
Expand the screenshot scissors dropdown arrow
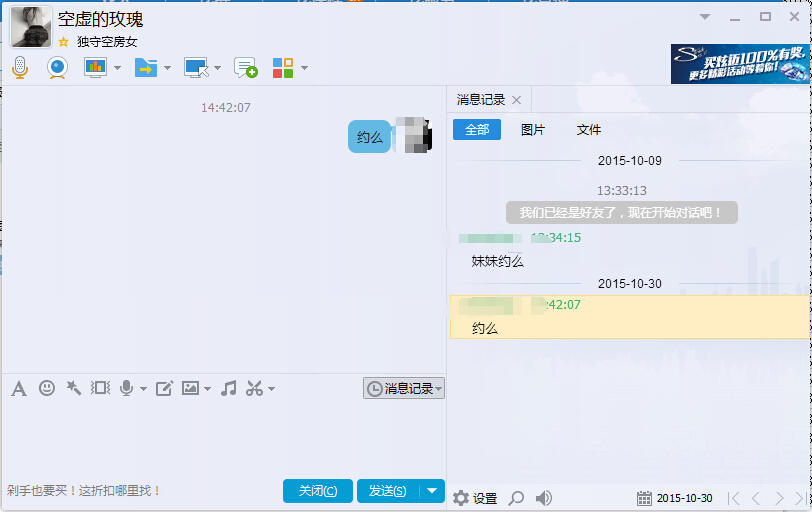[x=271, y=389]
